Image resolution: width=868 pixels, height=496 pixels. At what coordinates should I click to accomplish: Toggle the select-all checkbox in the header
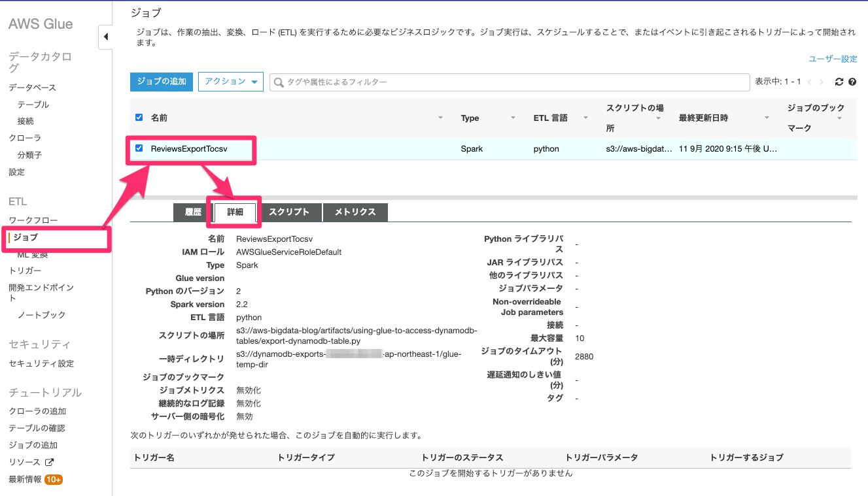point(138,118)
